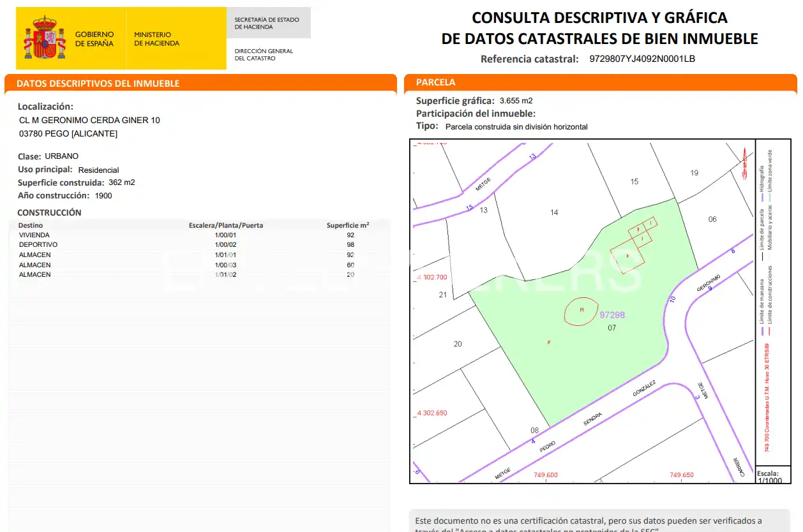
Task: Click the 'SENDRA' street name on map
Action: click(593, 419)
